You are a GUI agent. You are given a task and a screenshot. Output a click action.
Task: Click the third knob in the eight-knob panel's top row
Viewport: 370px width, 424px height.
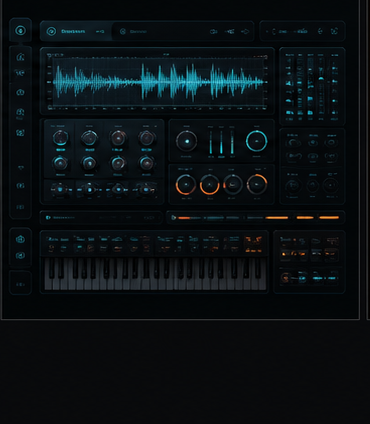118,138
